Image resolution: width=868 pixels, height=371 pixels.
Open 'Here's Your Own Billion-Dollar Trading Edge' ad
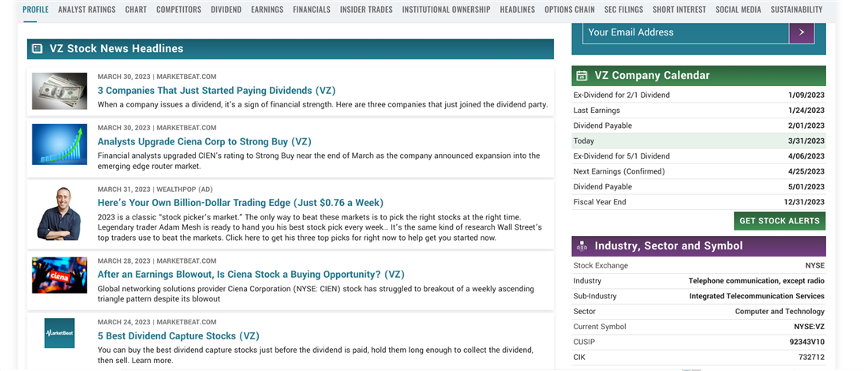tap(240, 203)
